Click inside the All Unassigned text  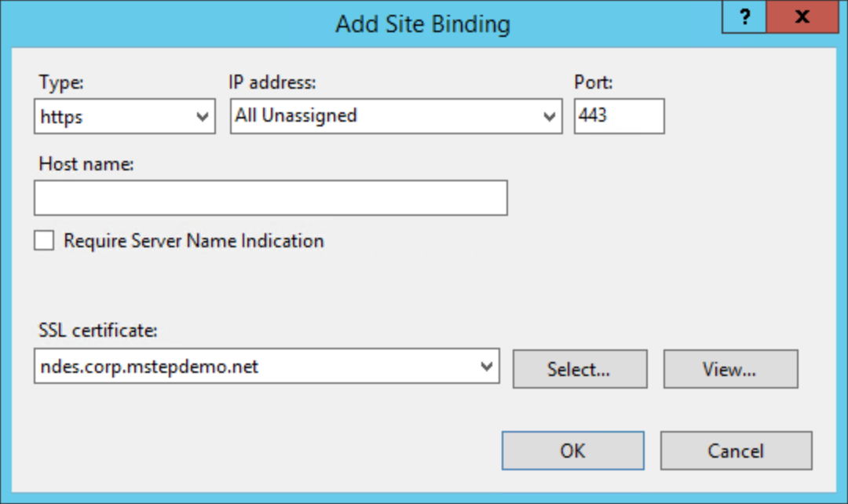click(x=296, y=116)
